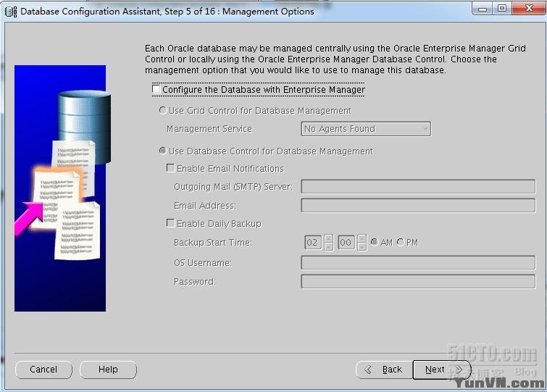Select Use Database Control for Database Management
Screen dimensions: 547x392
pos(162,151)
